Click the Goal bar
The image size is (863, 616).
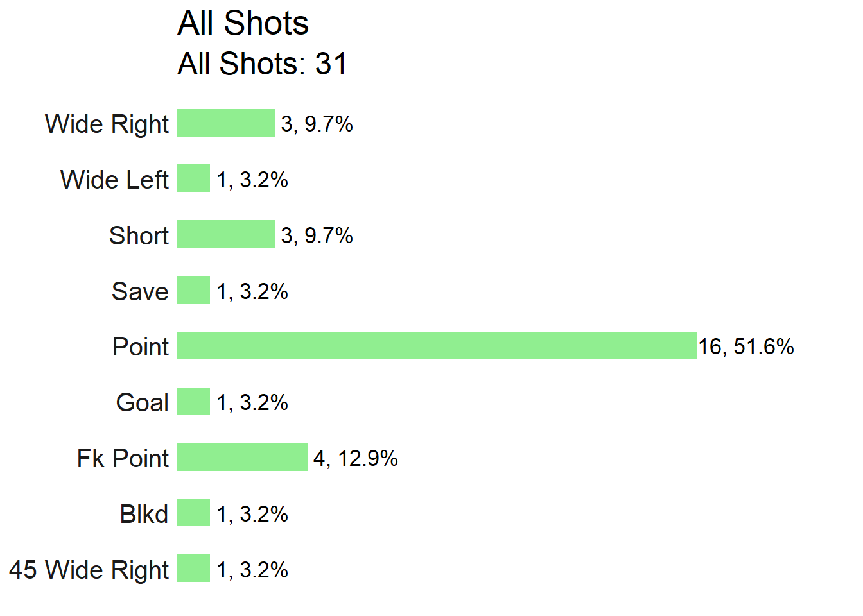click(x=193, y=402)
